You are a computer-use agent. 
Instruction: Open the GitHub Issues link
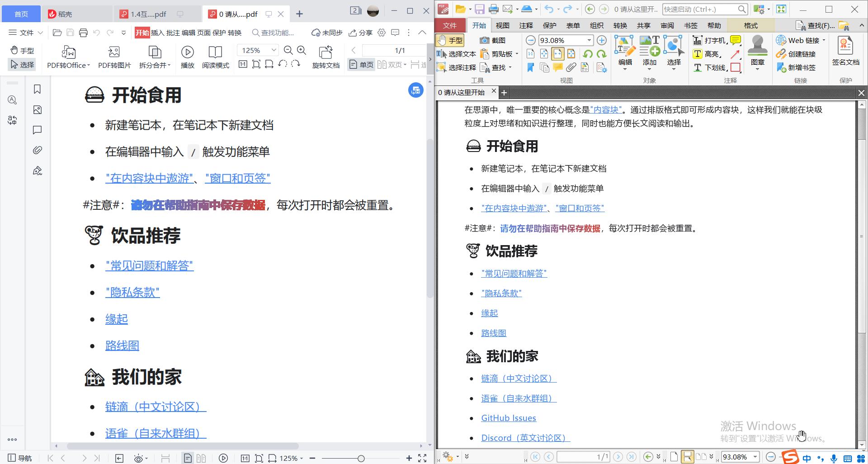pyautogui.click(x=508, y=418)
